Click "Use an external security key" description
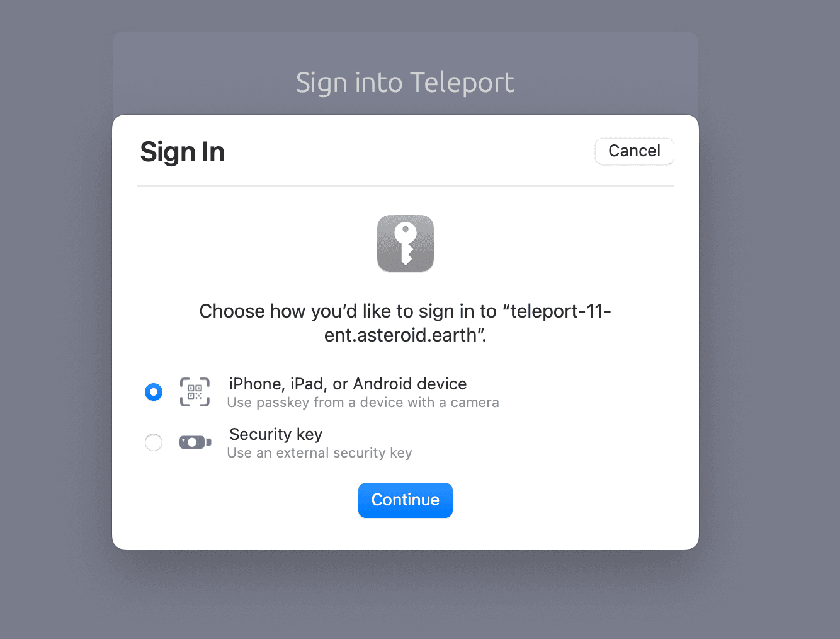Image resolution: width=840 pixels, height=639 pixels. [x=320, y=453]
